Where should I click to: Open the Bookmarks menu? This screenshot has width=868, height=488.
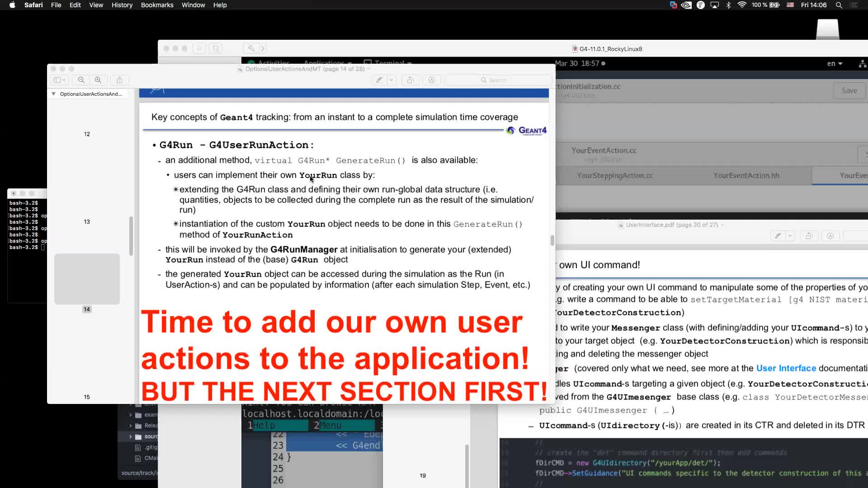[157, 5]
